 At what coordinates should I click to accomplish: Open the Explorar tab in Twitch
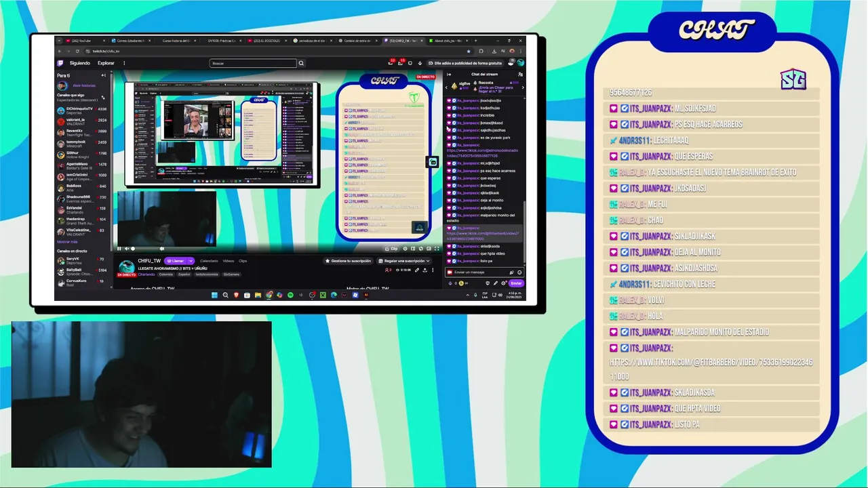point(106,63)
